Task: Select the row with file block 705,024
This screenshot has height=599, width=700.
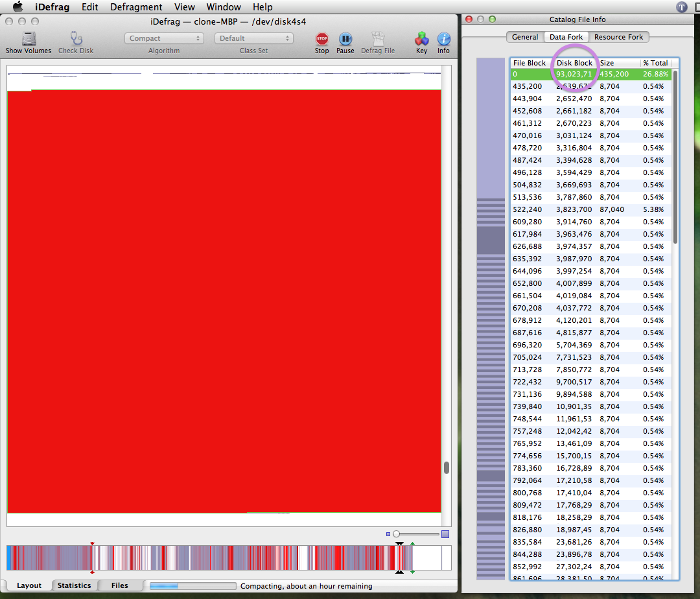Action: (x=591, y=357)
